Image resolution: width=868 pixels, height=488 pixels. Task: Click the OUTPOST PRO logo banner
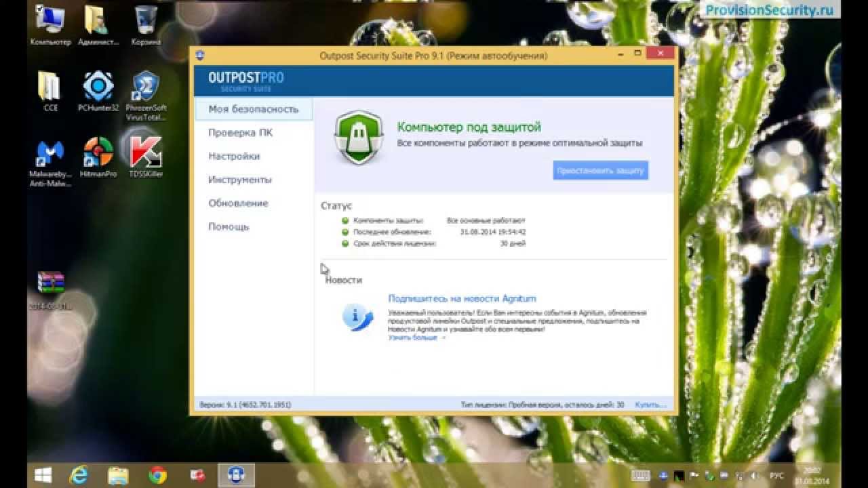click(246, 81)
